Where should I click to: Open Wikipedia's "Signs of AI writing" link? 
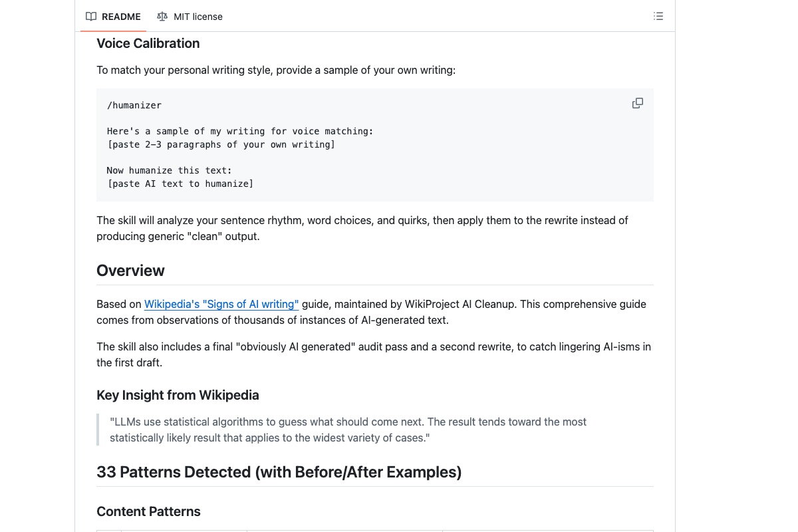221,304
